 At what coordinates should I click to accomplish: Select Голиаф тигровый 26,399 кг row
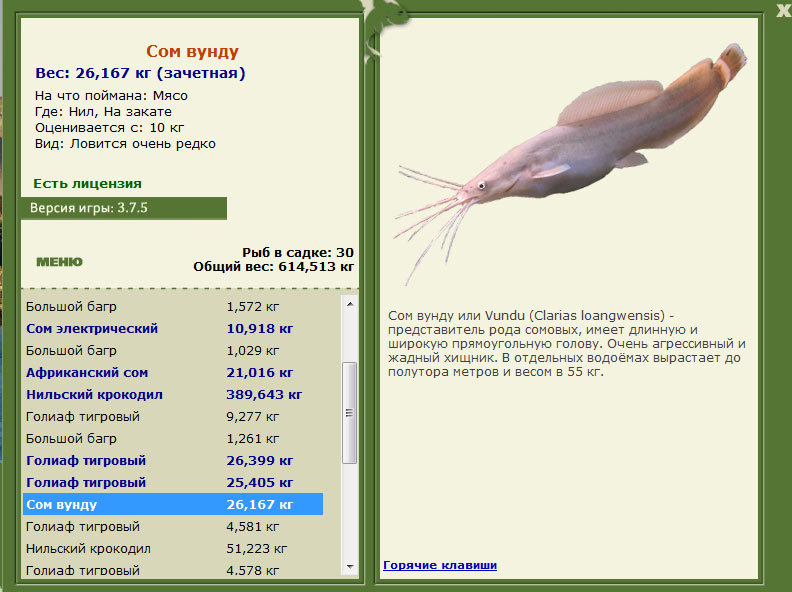pyautogui.click(x=173, y=460)
